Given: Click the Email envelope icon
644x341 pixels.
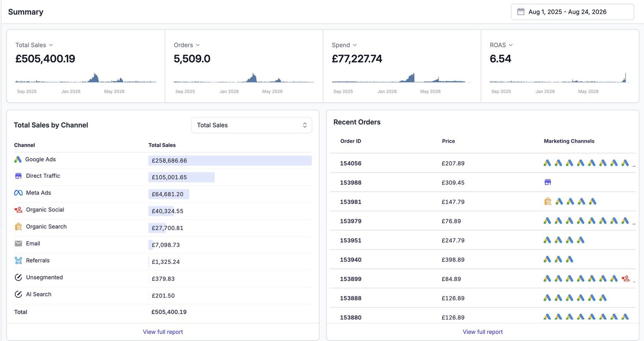Looking at the screenshot, I should click(18, 244).
